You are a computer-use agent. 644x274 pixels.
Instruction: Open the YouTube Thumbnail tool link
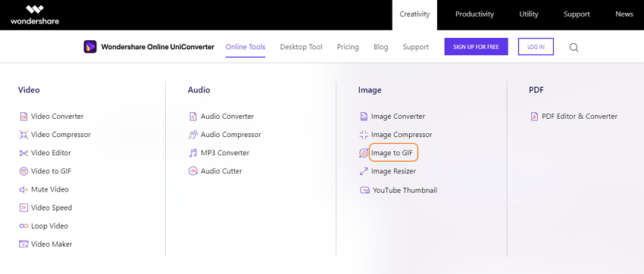point(405,190)
